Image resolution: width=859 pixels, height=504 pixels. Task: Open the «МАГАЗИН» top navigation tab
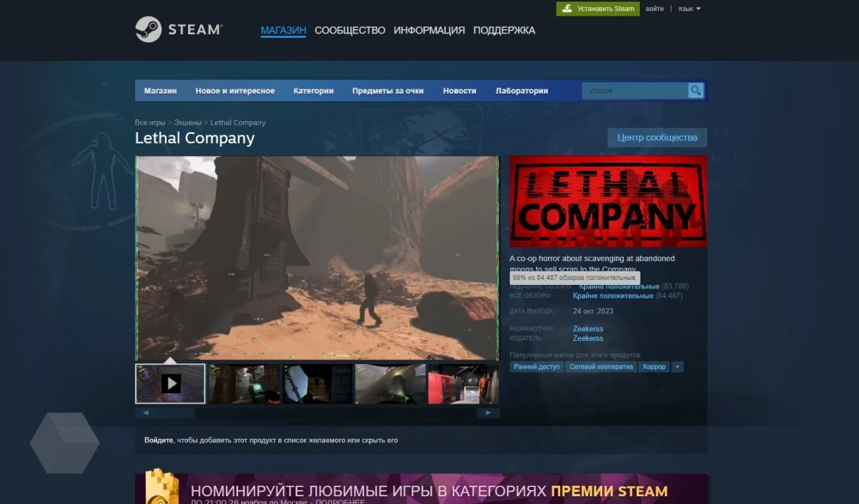(x=283, y=30)
